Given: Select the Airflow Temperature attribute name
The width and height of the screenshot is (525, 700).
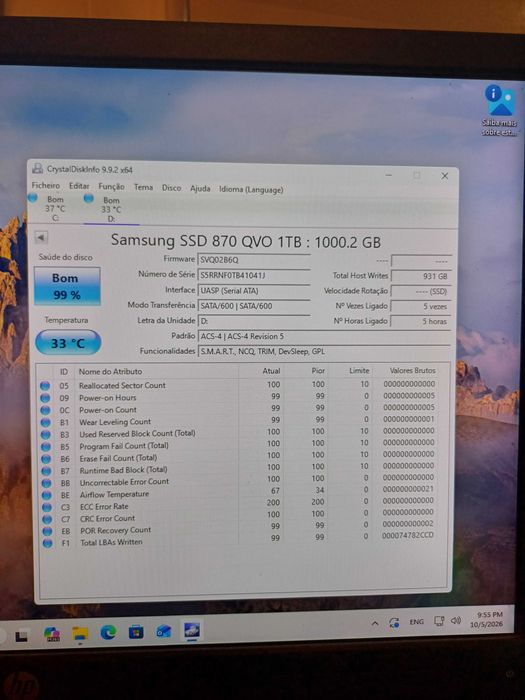Looking at the screenshot, I should pyautogui.click(x=114, y=495).
